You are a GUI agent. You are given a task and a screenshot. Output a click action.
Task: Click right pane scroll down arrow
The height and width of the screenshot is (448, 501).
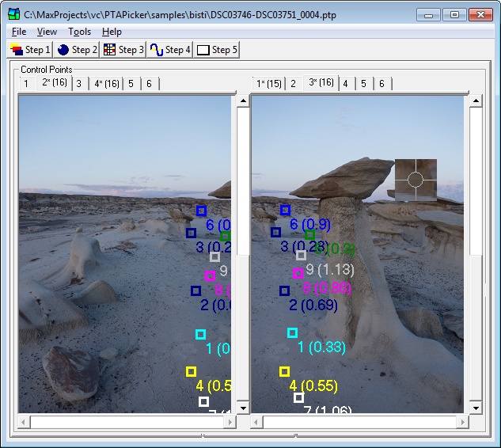(x=476, y=408)
